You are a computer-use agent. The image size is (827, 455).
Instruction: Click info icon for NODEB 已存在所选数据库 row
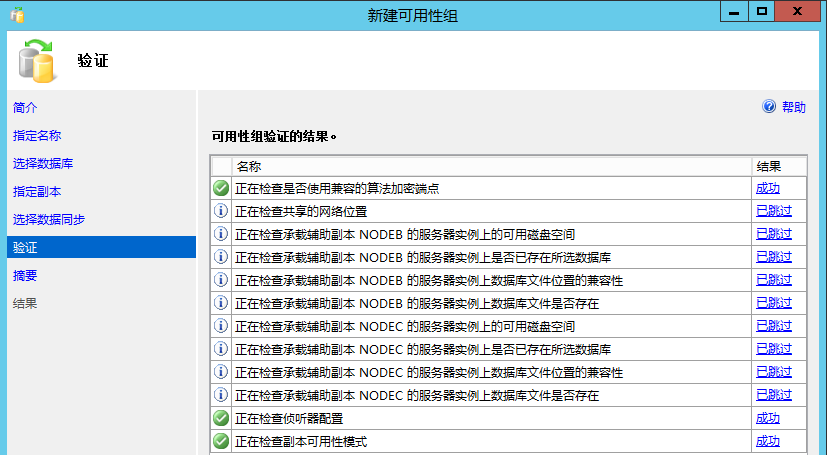221,257
